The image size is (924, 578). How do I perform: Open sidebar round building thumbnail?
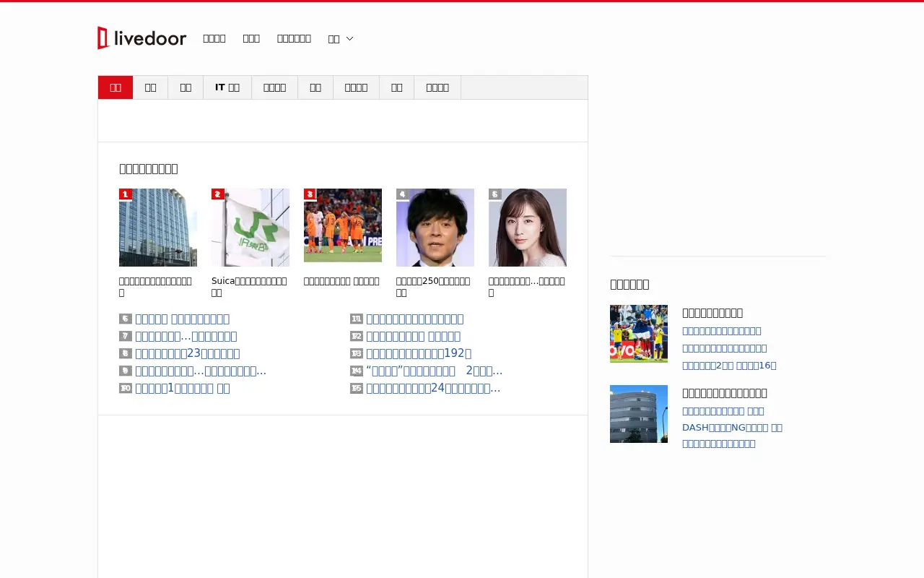coord(639,414)
